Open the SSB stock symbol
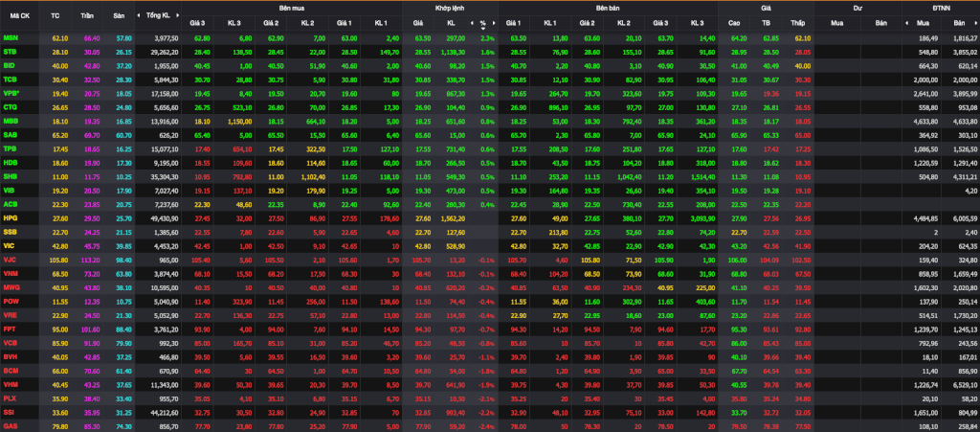 [10, 230]
